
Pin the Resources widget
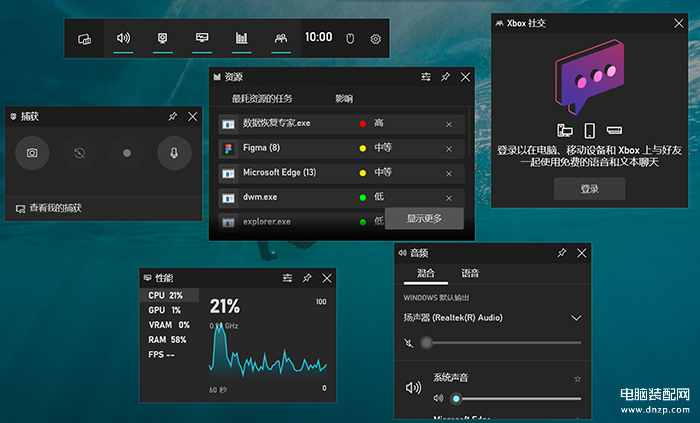tap(445, 77)
